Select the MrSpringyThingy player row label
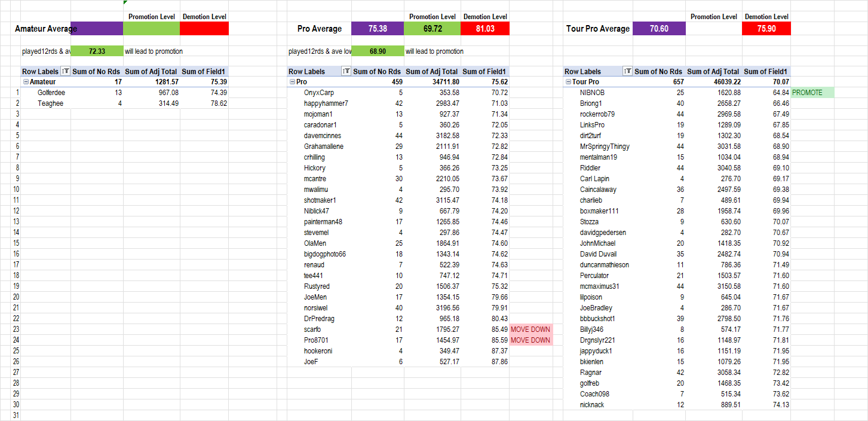Screen dimensions: 868x421 coord(604,147)
